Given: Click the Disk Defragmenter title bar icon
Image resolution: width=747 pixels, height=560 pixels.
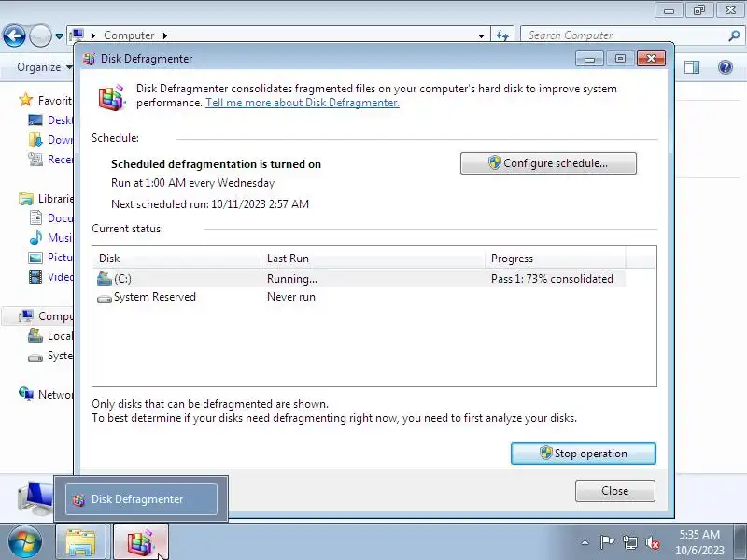Looking at the screenshot, I should [89, 59].
